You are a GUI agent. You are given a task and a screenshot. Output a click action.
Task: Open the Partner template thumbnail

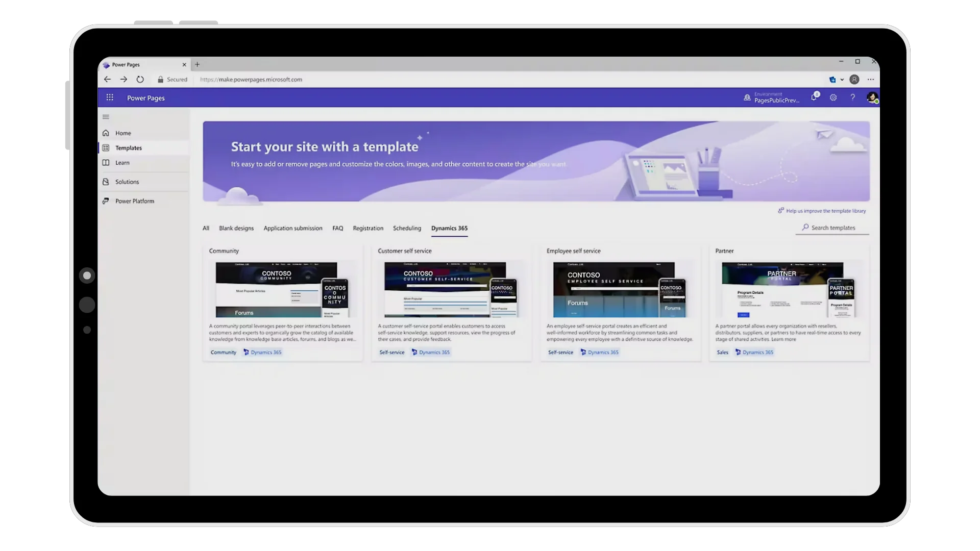click(x=789, y=290)
